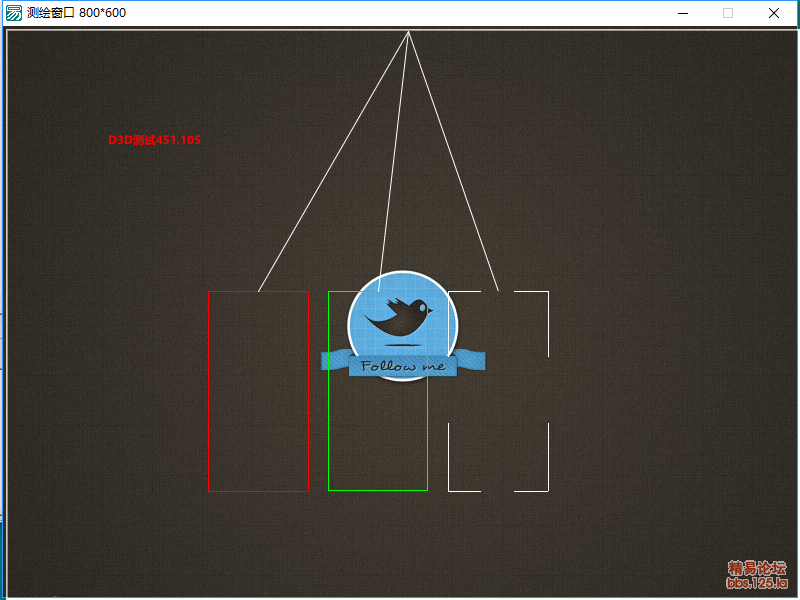Click the red D3D测试451.105 text
Image resolution: width=800 pixels, height=600 pixels.
pos(154,140)
